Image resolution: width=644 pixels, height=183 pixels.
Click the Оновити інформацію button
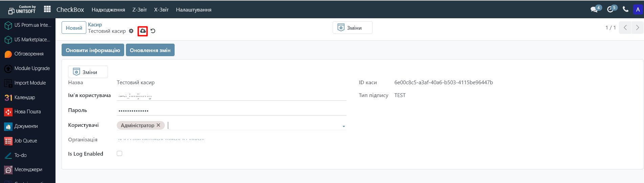click(x=93, y=50)
